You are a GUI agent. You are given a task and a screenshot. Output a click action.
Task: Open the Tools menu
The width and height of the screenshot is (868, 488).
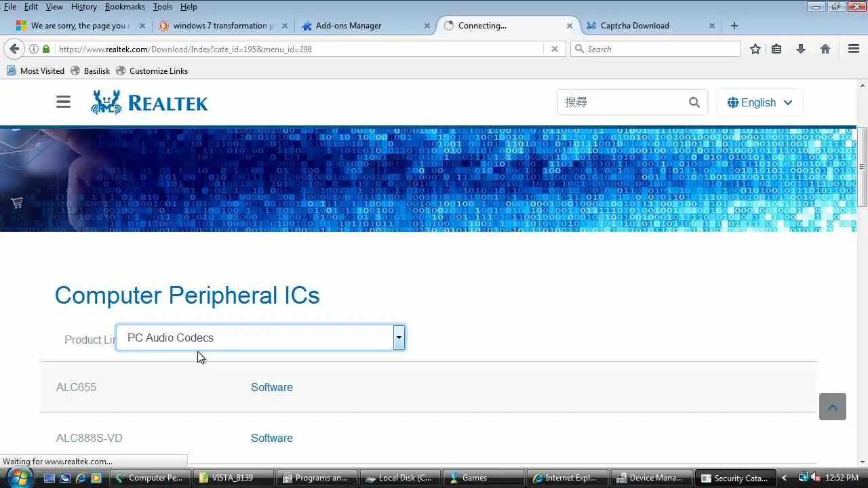pos(163,7)
